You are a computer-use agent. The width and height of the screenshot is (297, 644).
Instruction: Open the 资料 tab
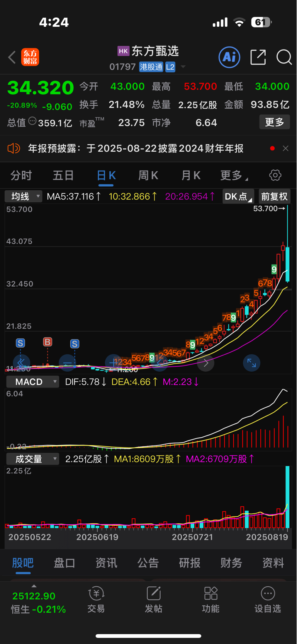[x=273, y=563]
